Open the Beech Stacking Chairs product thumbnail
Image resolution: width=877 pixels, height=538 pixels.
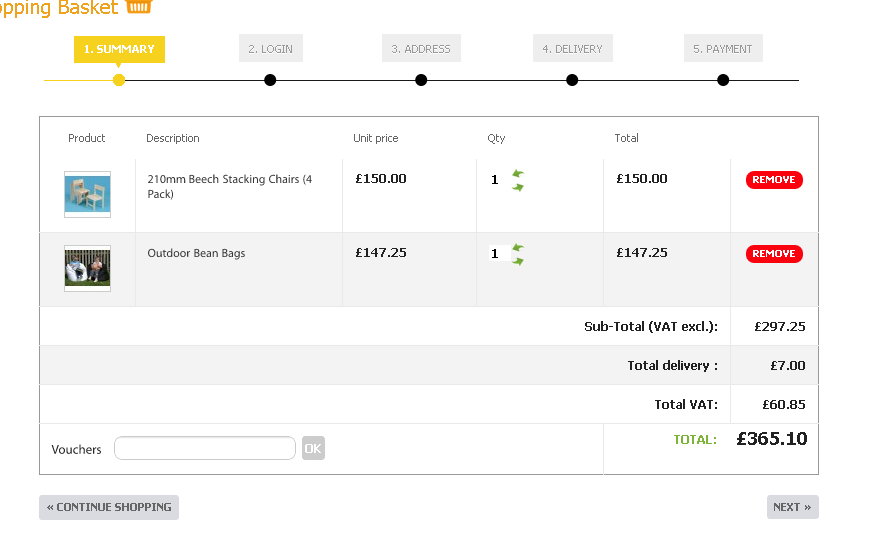coord(87,194)
